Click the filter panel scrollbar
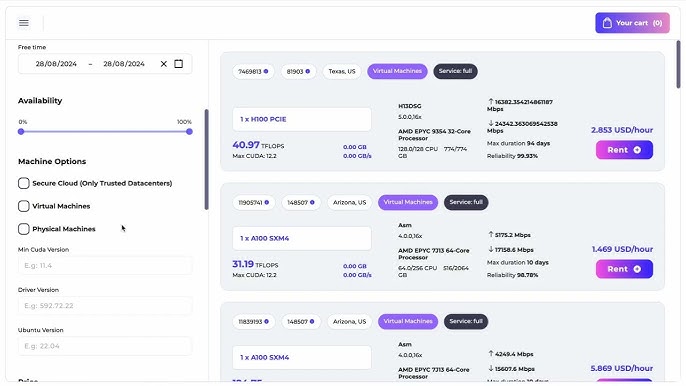Viewport: 686px width, 386px height. pyautogui.click(x=206, y=159)
